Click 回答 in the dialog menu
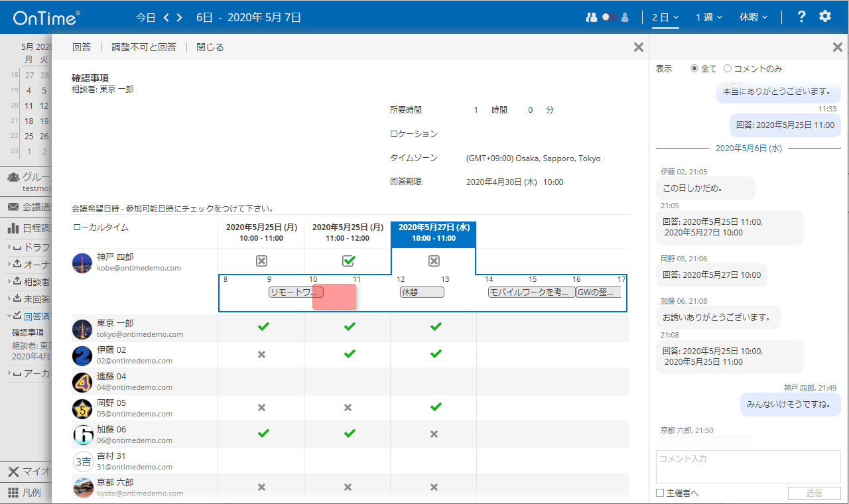Screen dimensions: 849x504 click(82, 47)
